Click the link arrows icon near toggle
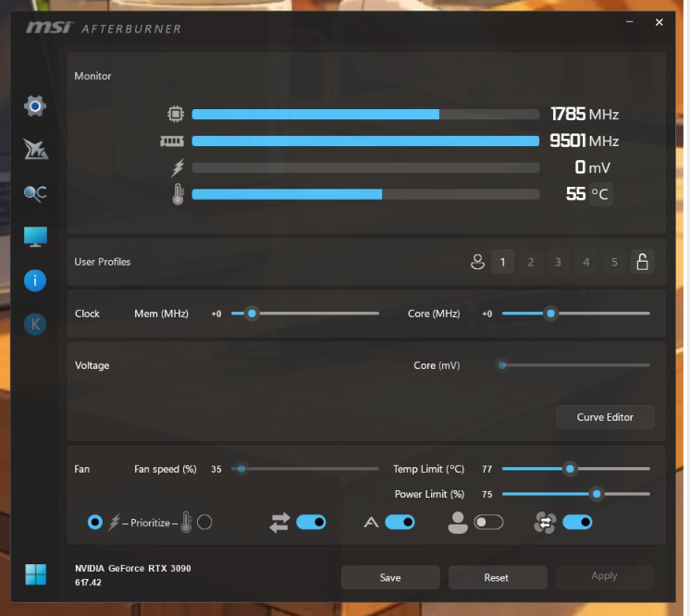690x616 pixels. (280, 523)
